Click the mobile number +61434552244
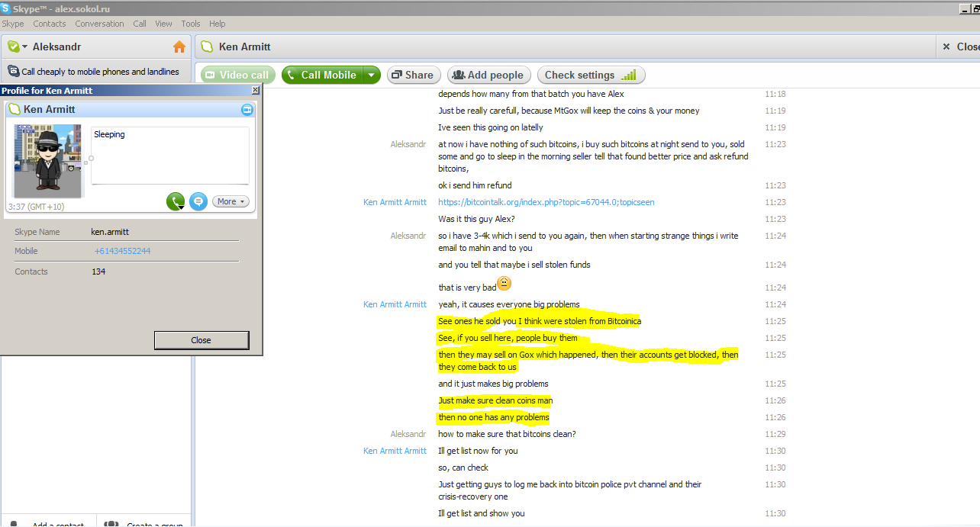 (x=122, y=251)
